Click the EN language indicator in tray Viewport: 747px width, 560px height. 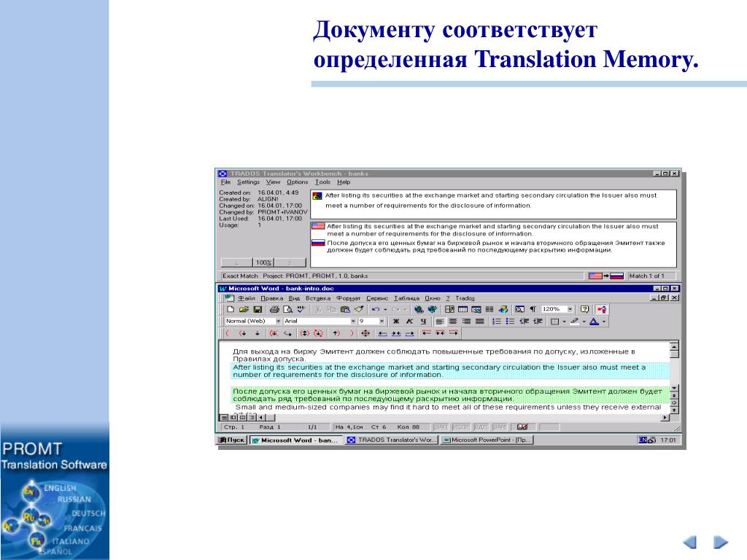642,440
